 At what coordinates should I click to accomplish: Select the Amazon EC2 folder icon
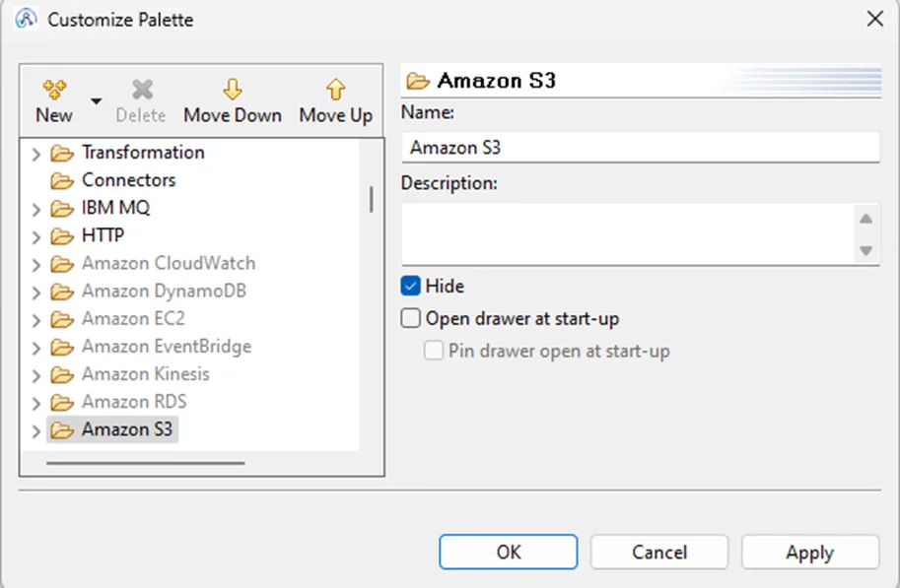coord(62,319)
